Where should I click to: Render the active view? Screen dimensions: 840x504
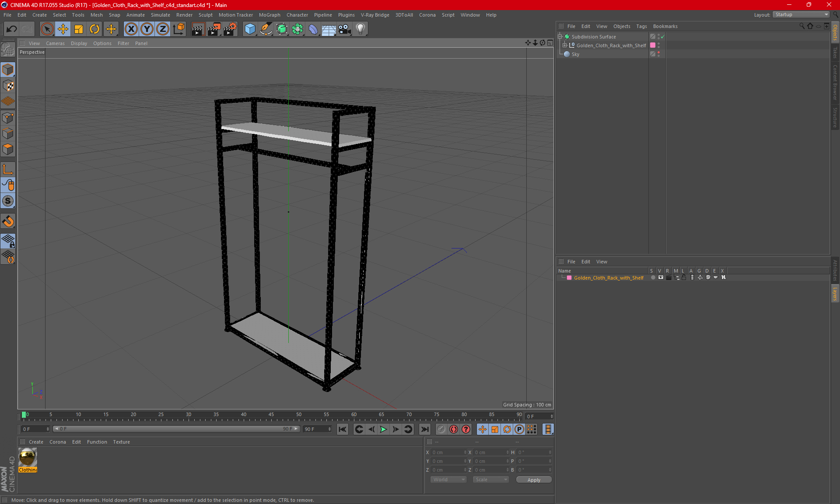(198, 29)
